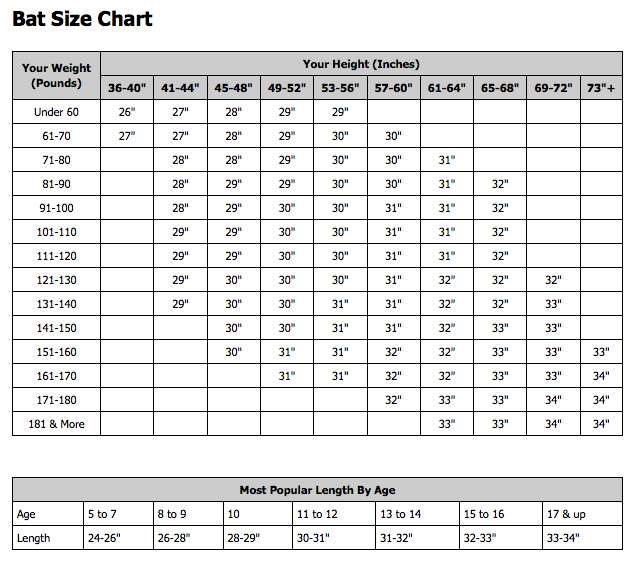Screen dimensions: 638x563
Task: Select the Under 60 weight row label
Action: click(x=57, y=112)
